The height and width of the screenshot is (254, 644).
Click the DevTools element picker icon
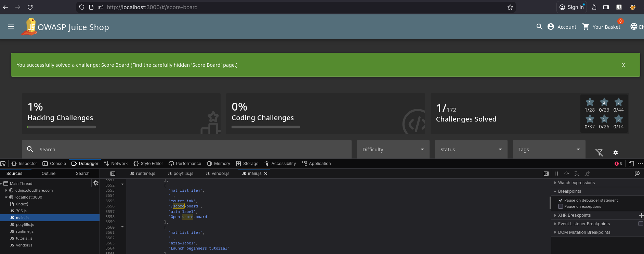(x=3, y=164)
